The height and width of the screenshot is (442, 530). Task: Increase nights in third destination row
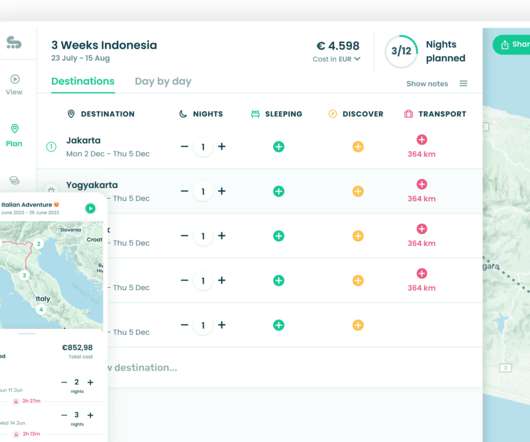pos(222,236)
